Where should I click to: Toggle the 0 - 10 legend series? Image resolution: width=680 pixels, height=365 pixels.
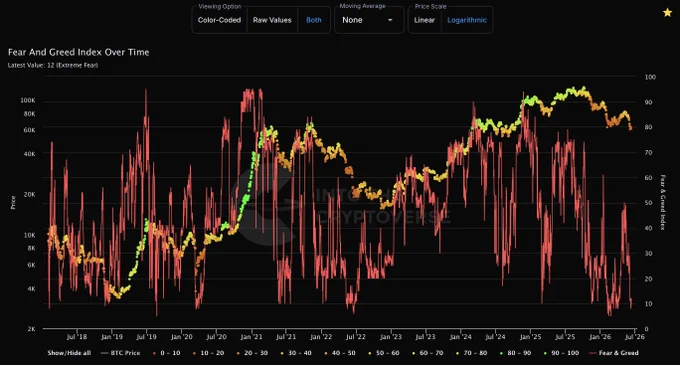click(x=167, y=353)
